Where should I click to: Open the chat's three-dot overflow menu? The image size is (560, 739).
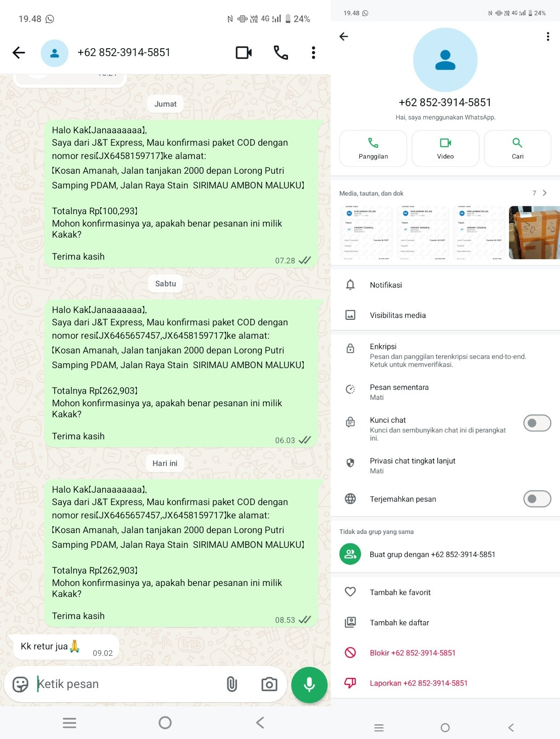click(x=313, y=53)
